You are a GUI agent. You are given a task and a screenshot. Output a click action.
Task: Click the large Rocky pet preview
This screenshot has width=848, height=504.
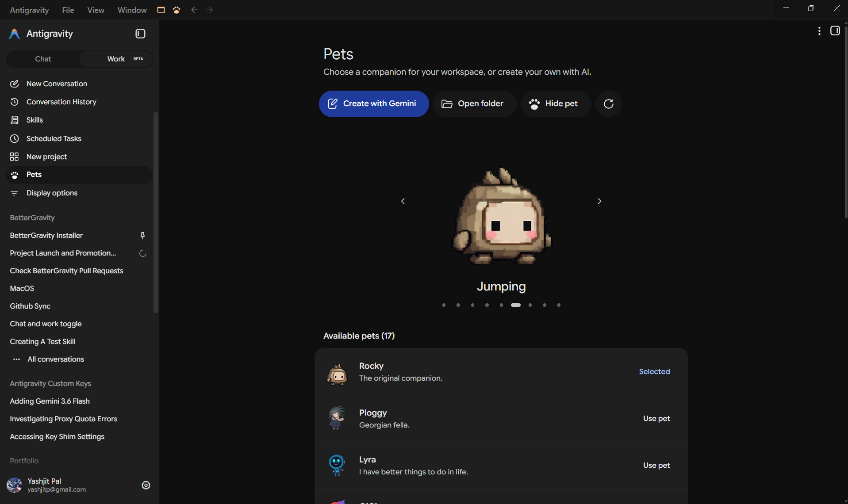tap(501, 216)
